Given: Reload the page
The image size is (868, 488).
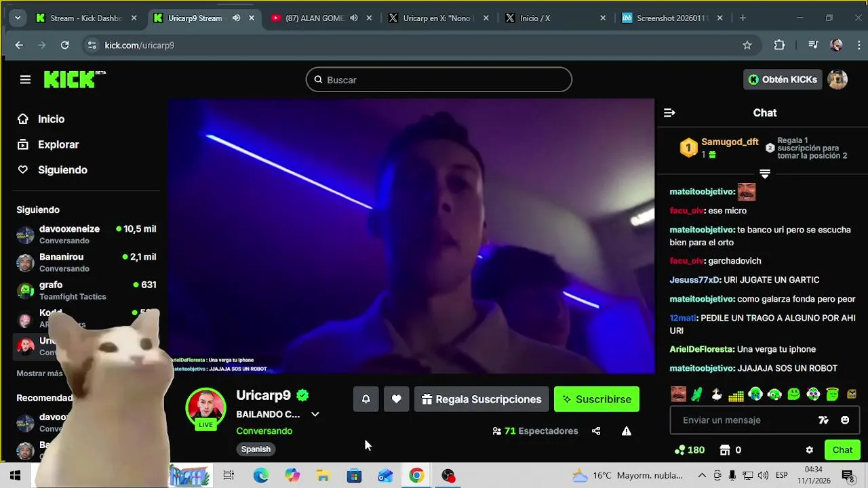Looking at the screenshot, I should tap(64, 45).
